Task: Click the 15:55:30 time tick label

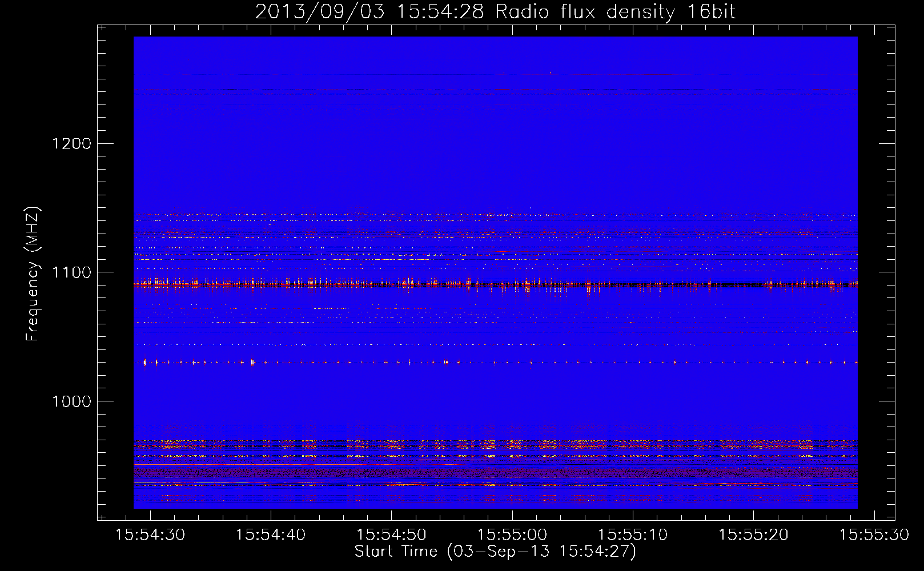Action: (x=874, y=535)
